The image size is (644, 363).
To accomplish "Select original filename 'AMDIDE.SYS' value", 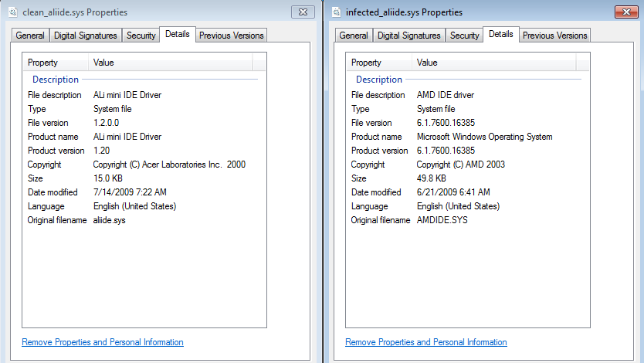I will point(442,220).
